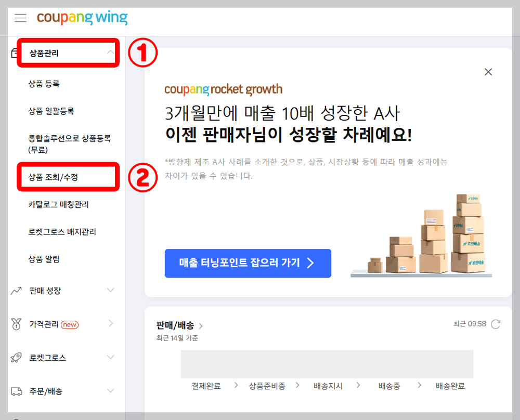Collapse the 상품관리 menu section
This screenshot has height=420, width=520.
(x=110, y=52)
